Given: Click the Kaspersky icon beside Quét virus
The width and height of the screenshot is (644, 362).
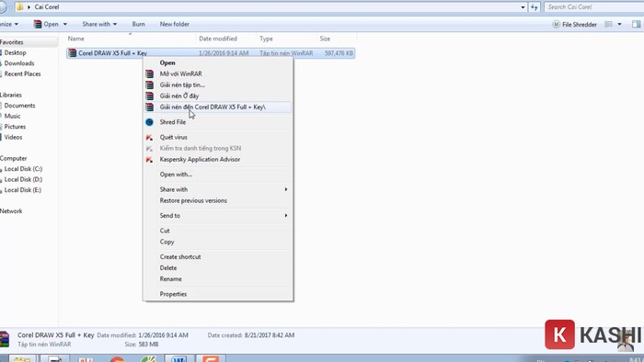Looking at the screenshot, I should pos(149,137).
